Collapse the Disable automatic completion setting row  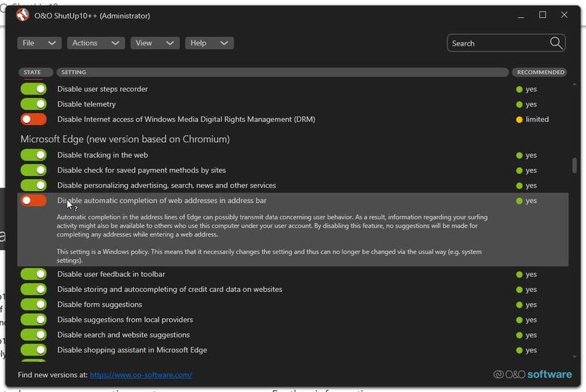(x=162, y=201)
